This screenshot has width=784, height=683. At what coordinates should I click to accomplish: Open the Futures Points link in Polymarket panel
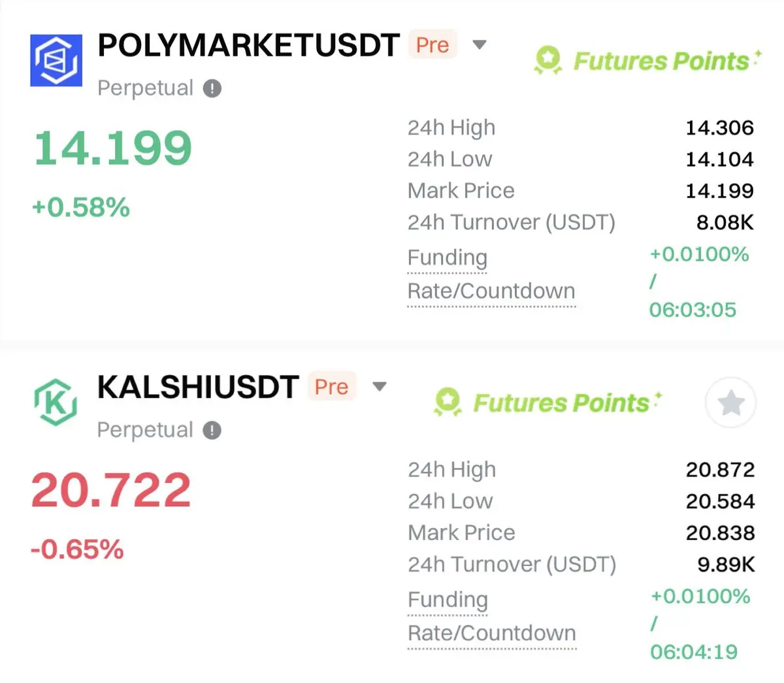pos(661,61)
